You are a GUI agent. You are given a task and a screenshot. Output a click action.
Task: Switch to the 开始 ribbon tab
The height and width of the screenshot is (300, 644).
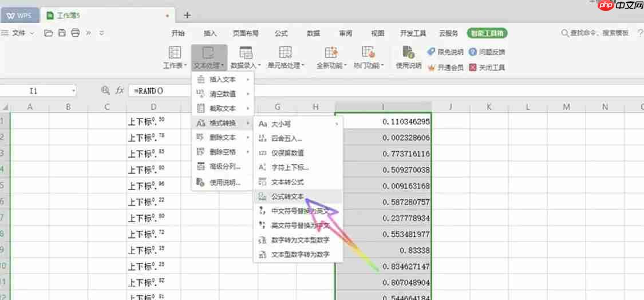tap(178, 33)
